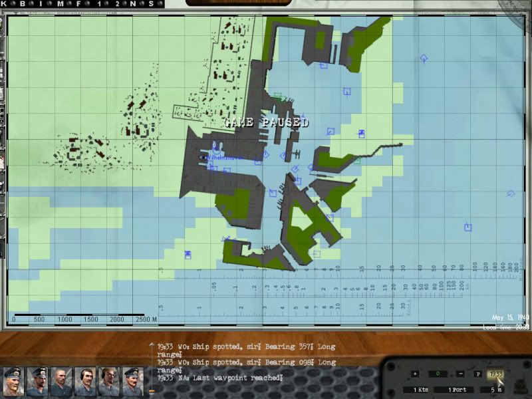
Task: Click the ship contact marker in open sea northeast
Action: [x=424, y=59]
